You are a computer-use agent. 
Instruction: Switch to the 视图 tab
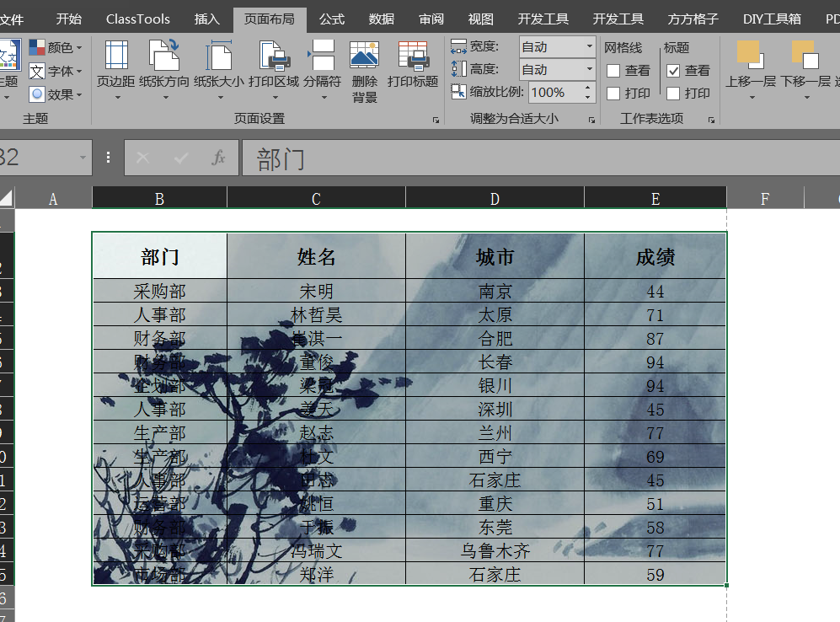click(480, 19)
